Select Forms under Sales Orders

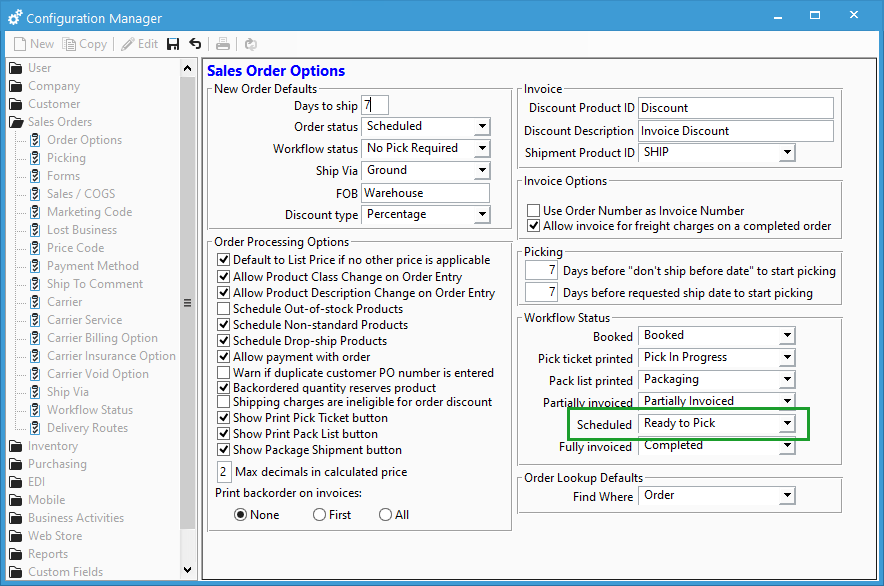tap(55, 177)
